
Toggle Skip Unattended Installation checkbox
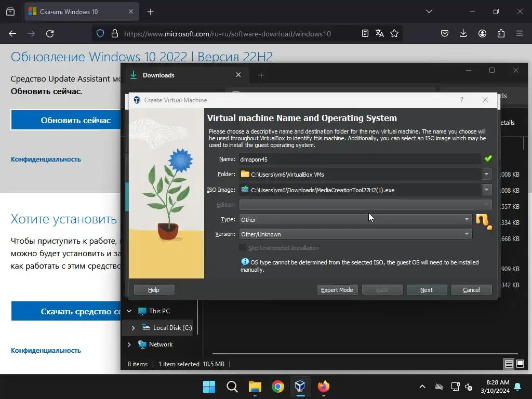(243, 248)
